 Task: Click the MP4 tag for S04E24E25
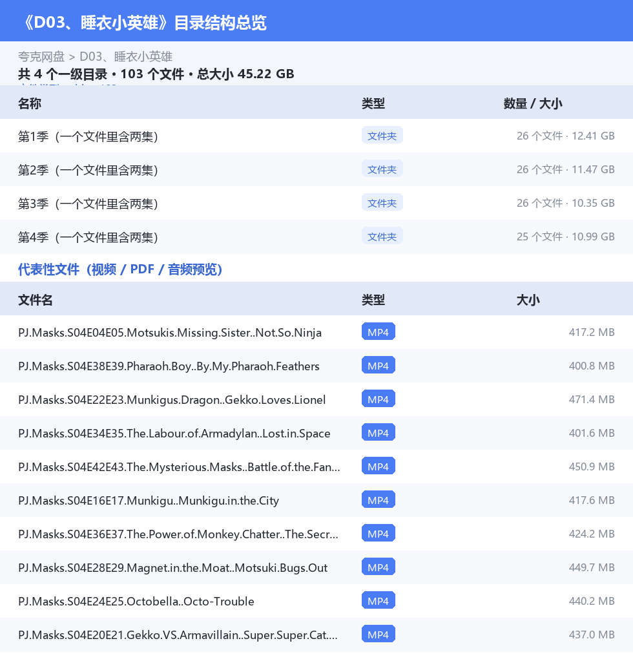pyautogui.click(x=378, y=601)
